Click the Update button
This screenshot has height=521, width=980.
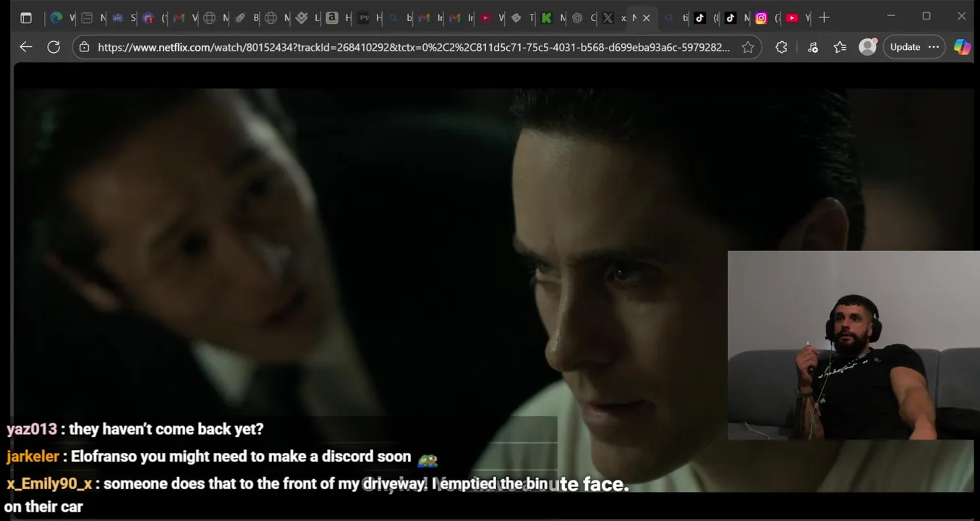click(x=905, y=47)
